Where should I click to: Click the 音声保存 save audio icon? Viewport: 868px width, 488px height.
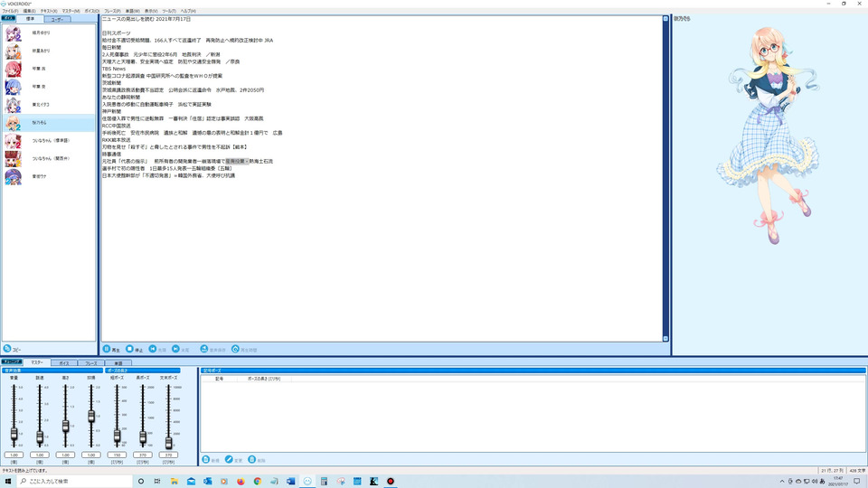click(203, 349)
